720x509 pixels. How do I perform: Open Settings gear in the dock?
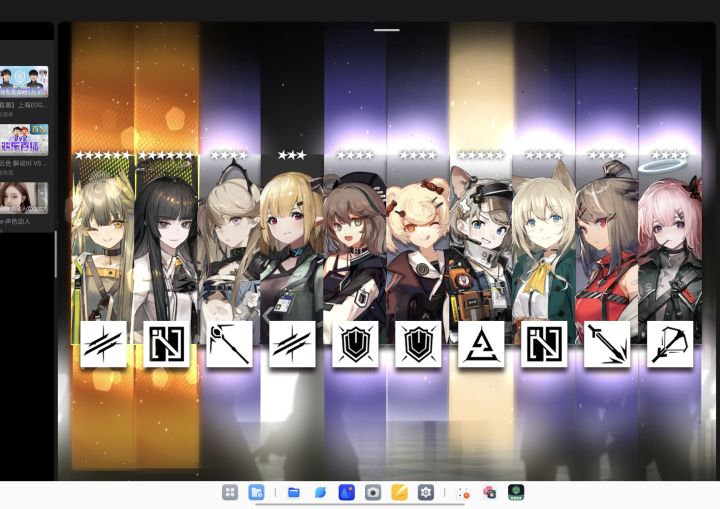426,493
